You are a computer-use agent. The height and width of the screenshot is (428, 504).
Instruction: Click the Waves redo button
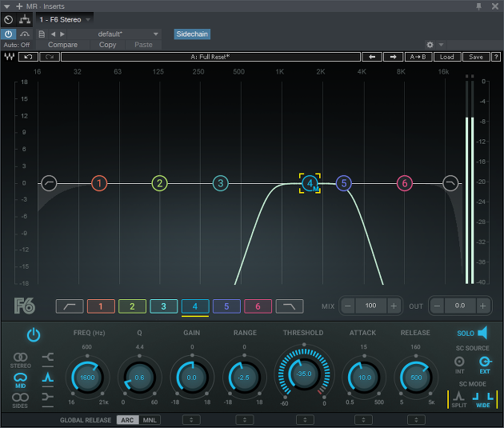pyautogui.click(x=50, y=57)
